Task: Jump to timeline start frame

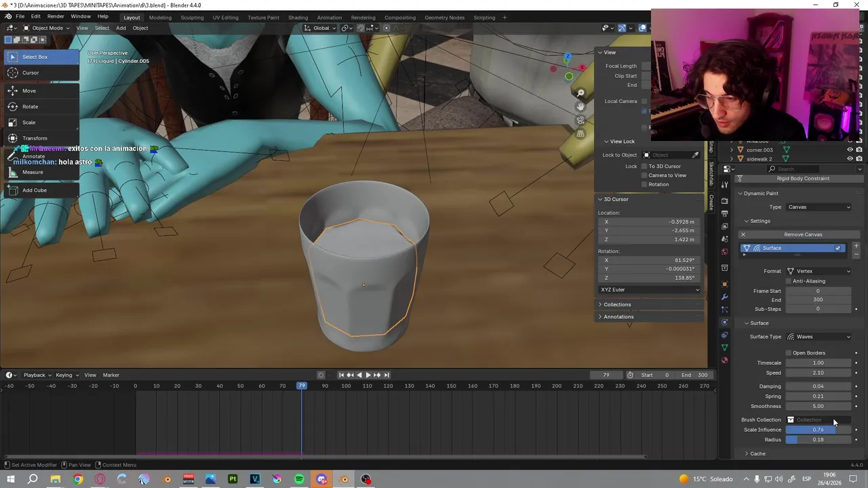Action: tap(341, 375)
